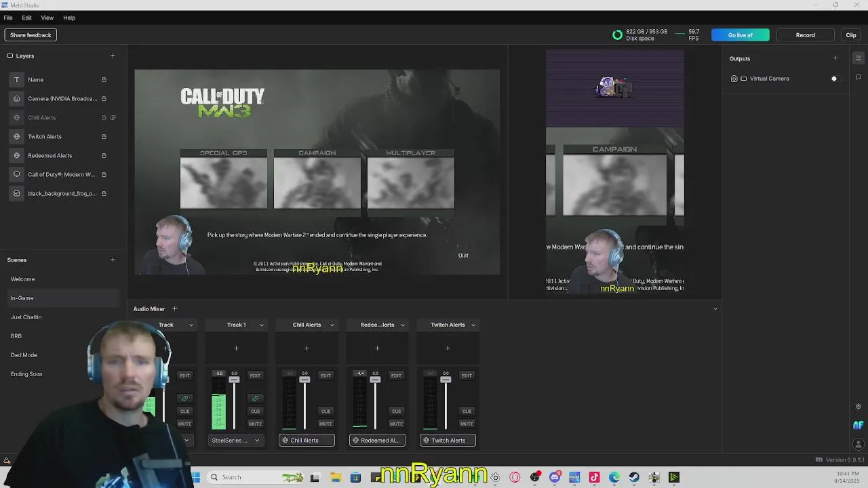This screenshot has height=488, width=868.
Task: Add an effect to Twitch Alerts track slot
Action: (448, 348)
